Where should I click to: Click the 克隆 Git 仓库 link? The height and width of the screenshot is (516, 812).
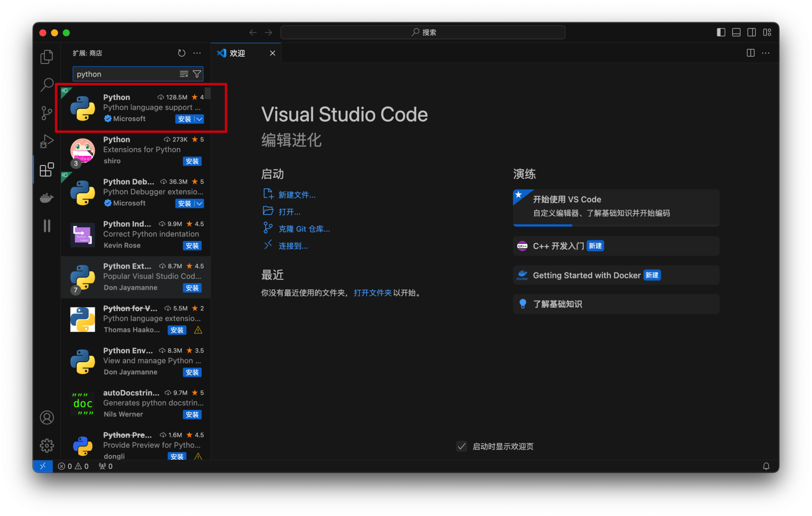[x=304, y=229]
